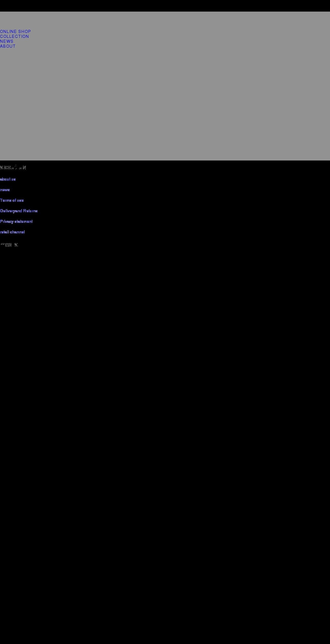The image size is (330, 644).
Task: Click the 'media' section heading
Action: point(9,245)
